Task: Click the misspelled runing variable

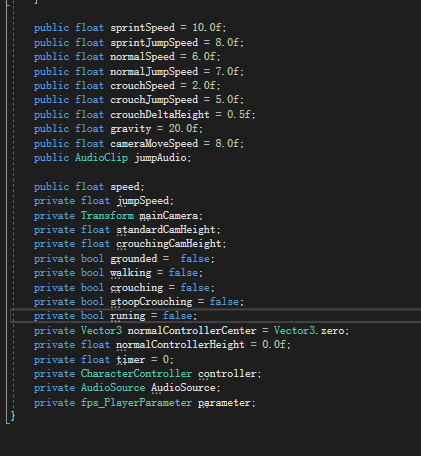Action: pos(128,316)
